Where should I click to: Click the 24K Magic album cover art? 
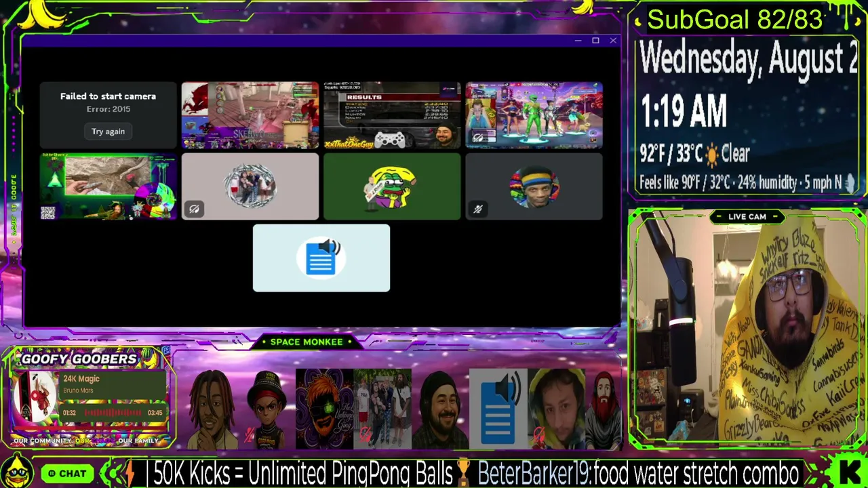click(35, 396)
